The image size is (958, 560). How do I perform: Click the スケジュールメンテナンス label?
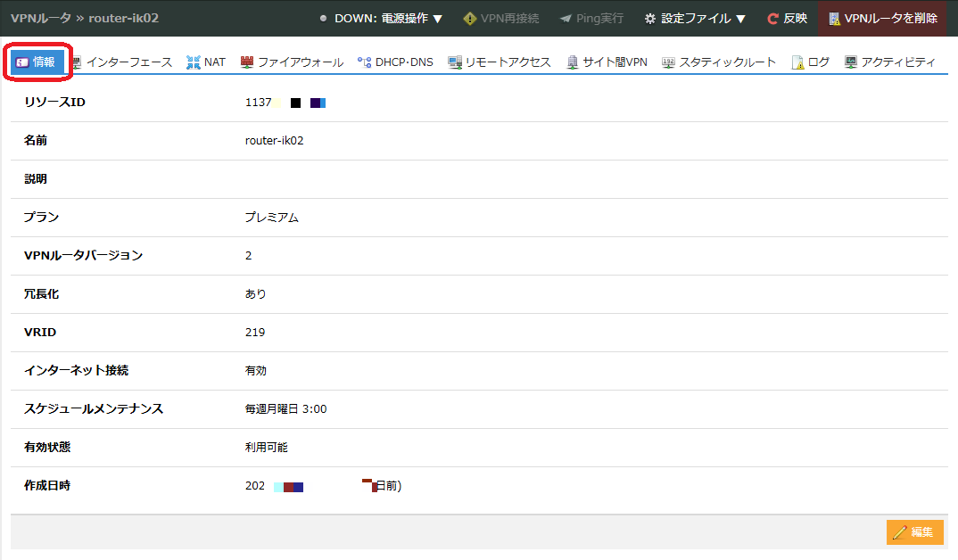[94, 409]
